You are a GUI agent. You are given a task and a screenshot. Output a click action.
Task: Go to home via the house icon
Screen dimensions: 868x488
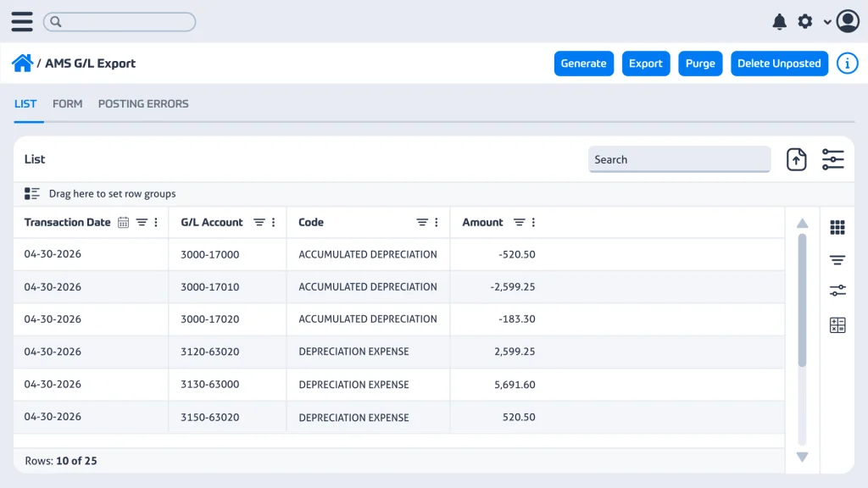pos(22,63)
